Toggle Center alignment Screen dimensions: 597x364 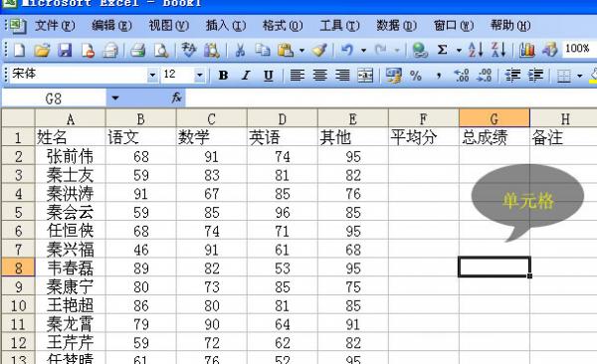click(319, 76)
